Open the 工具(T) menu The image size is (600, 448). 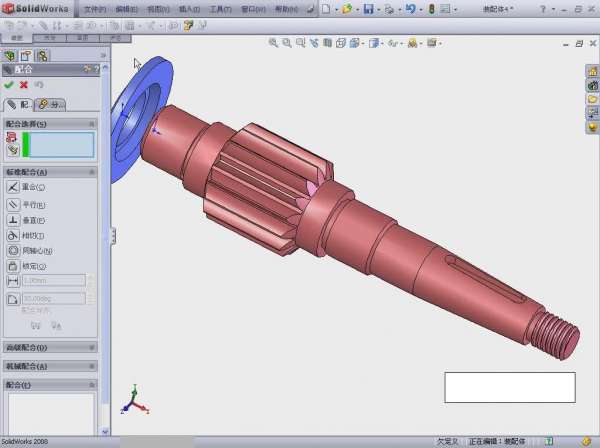tap(220, 9)
